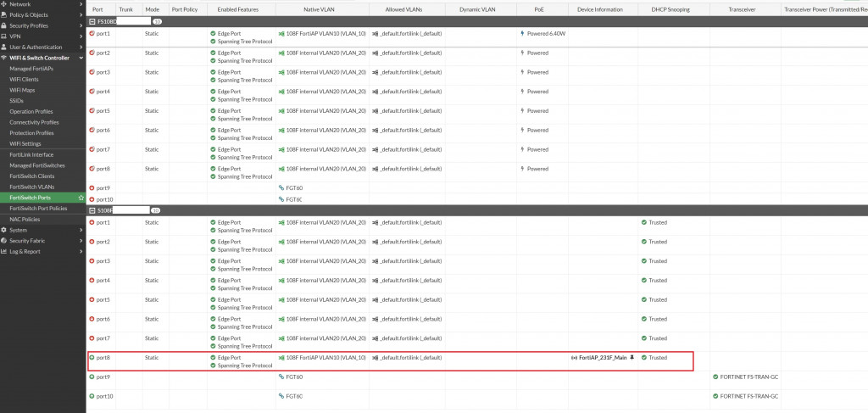Select FortiAP_231F_Main device name
868x413 pixels.
point(603,358)
